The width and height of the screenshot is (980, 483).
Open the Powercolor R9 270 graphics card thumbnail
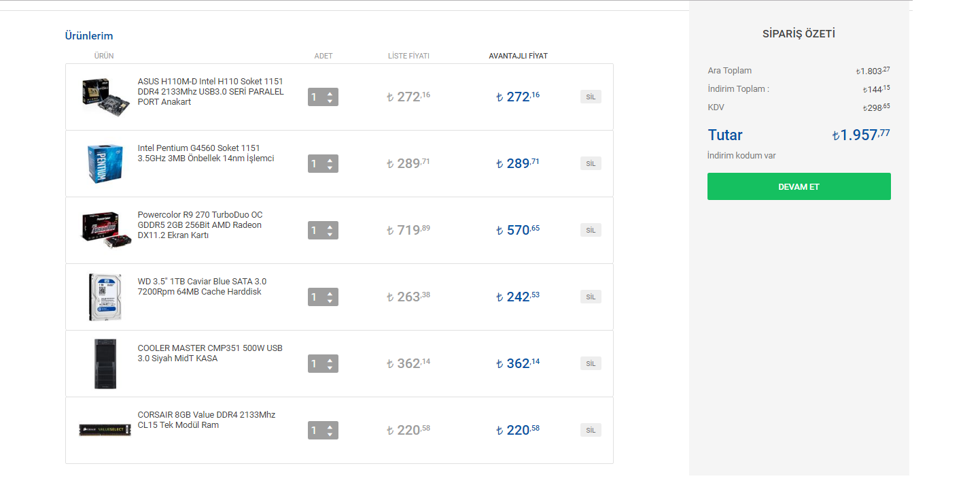point(105,230)
